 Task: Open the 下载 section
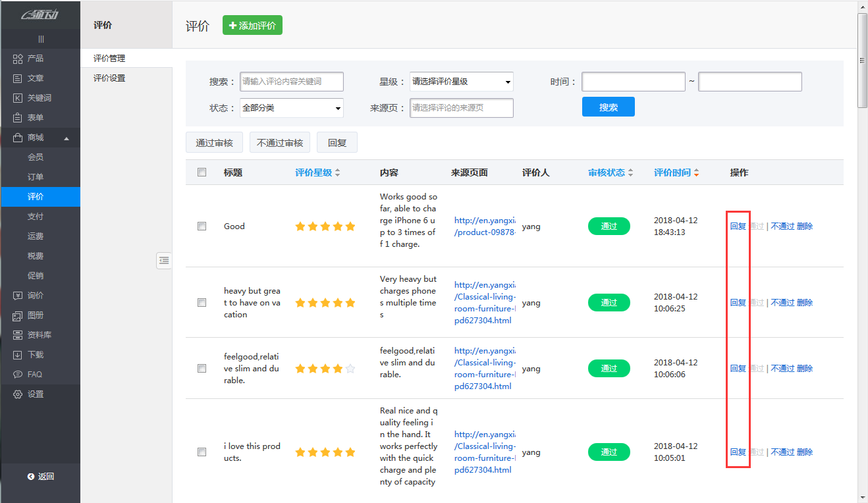coord(33,354)
